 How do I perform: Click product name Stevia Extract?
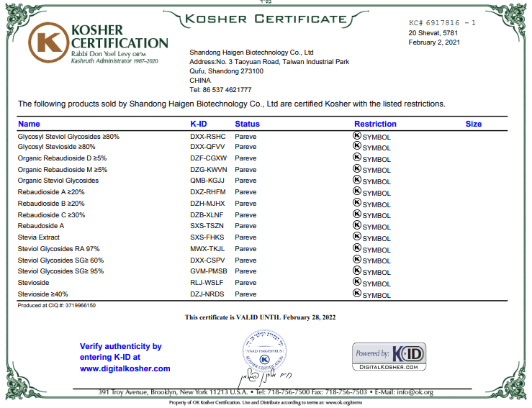pyautogui.click(x=39, y=237)
